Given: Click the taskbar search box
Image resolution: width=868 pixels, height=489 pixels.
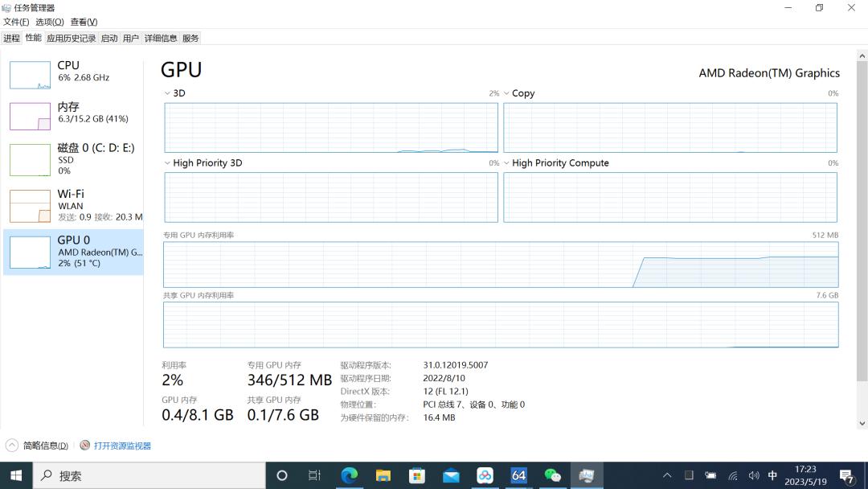Looking at the screenshot, I should pos(145,475).
